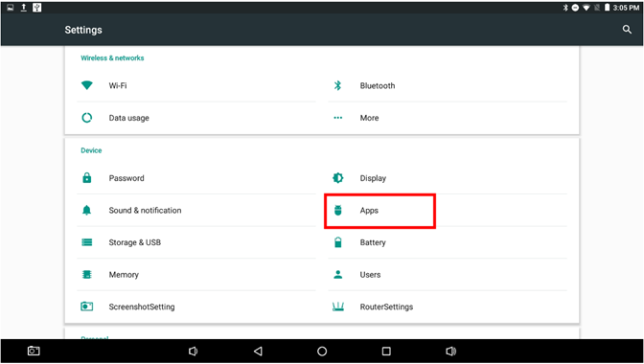
Task: Open the More wireless options entry
Action: [448, 118]
